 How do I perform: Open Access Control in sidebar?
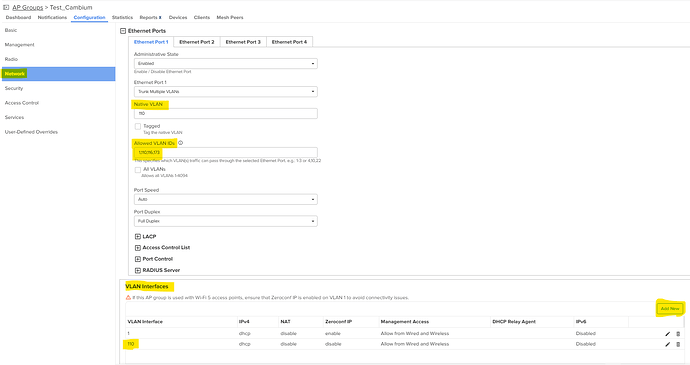pyautogui.click(x=22, y=103)
